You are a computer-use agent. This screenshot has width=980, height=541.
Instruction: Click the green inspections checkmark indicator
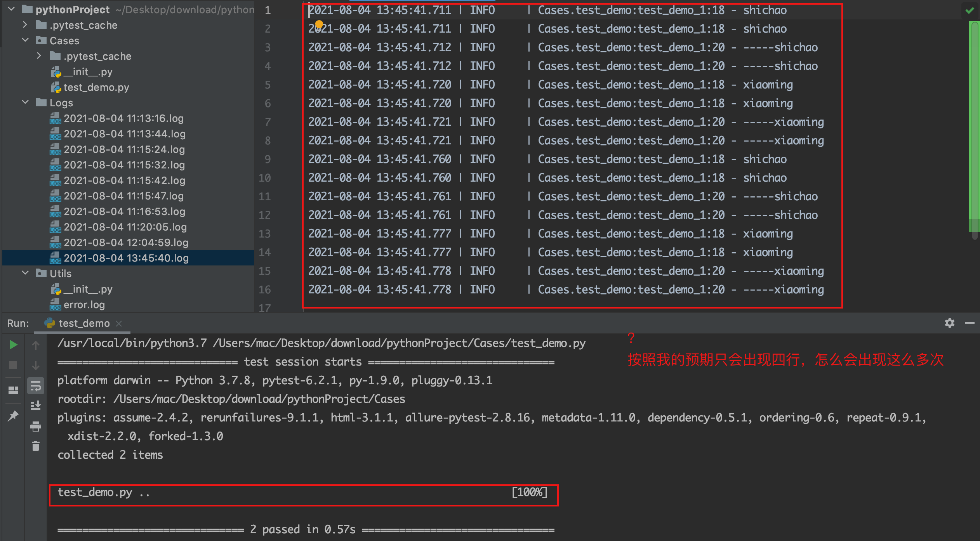pyautogui.click(x=970, y=11)
